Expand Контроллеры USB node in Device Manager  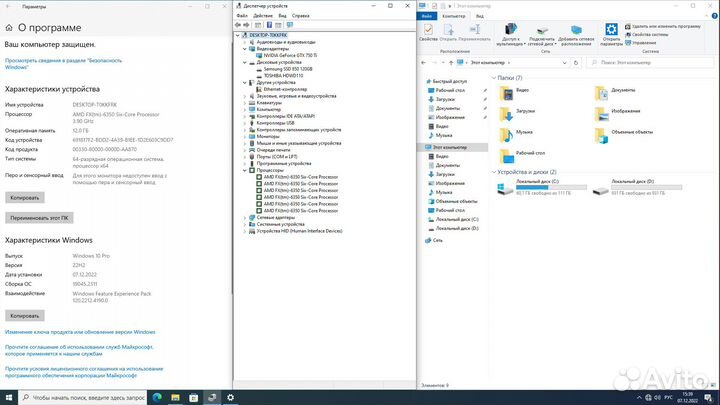click(x=245, y=123)
